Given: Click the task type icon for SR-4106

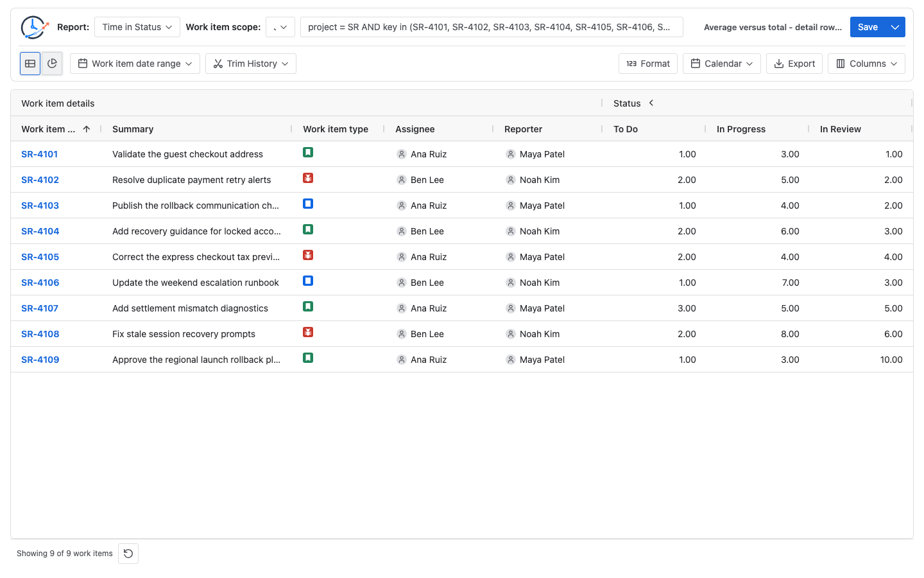Looking at the screenshot, I should click(308, 281).
